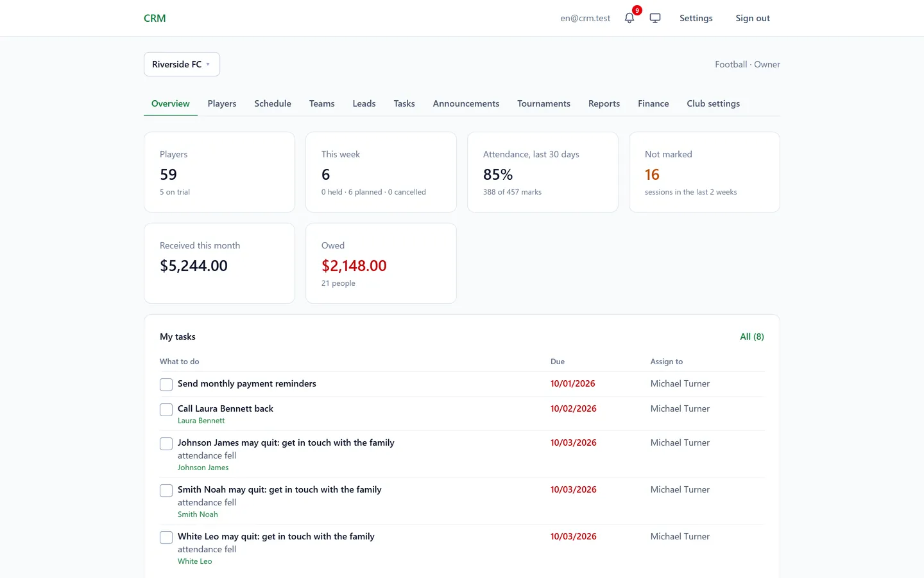The image size is (924, 578).
Task: Click the Attendance 85% card
Action: 543,172
